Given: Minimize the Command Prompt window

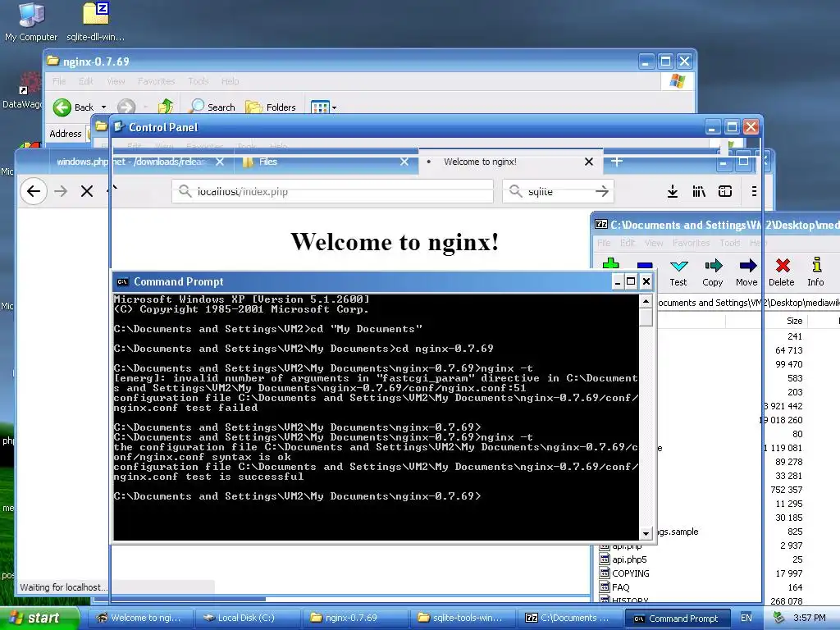Looking at the screenshot, I should [x=618, y=282].
